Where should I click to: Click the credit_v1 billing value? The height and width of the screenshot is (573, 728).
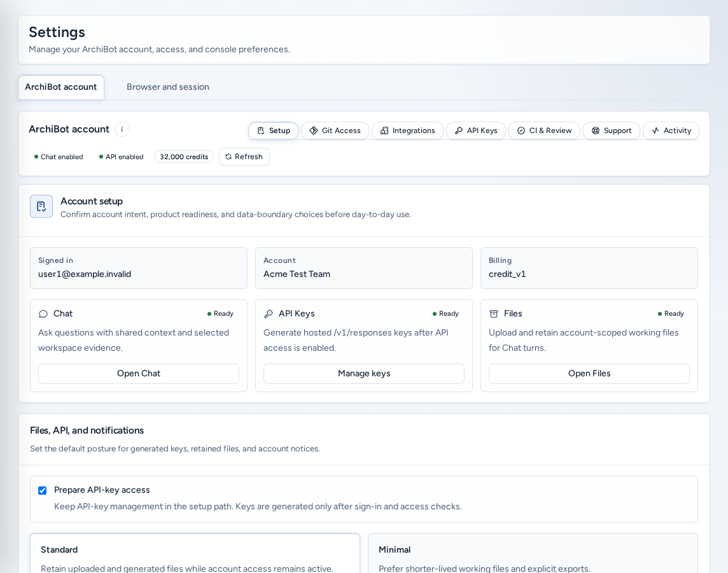click(x=507, y=274)
